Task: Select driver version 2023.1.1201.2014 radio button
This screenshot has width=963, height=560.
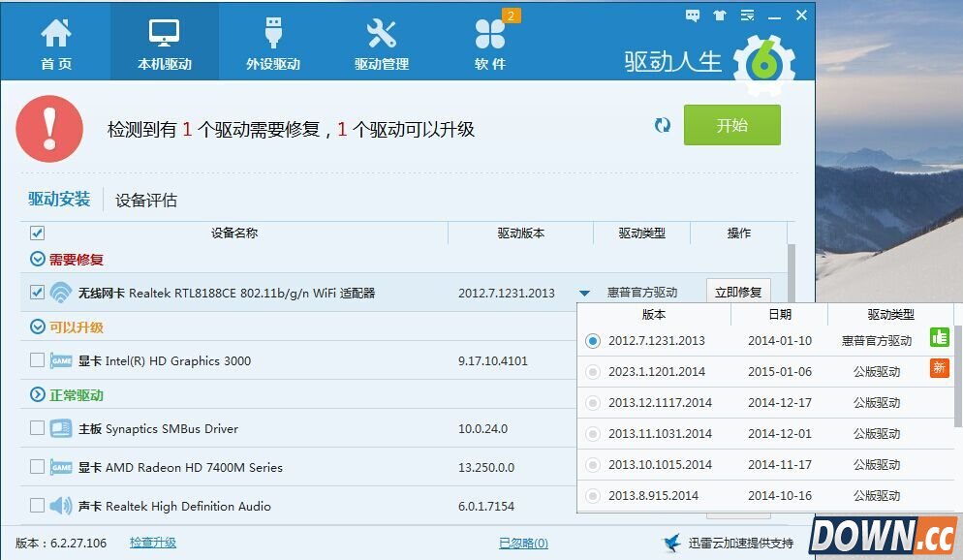Action: (x=593, y=372)
